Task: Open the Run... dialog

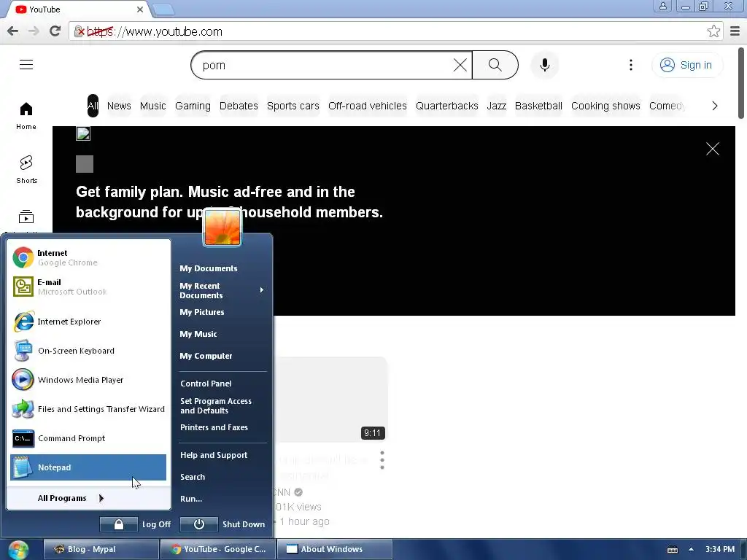Action: (191, 499)
